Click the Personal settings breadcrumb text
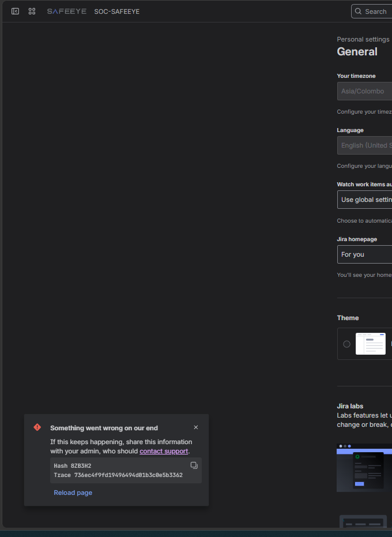The image size is (392, 537). tap(363, 39)
